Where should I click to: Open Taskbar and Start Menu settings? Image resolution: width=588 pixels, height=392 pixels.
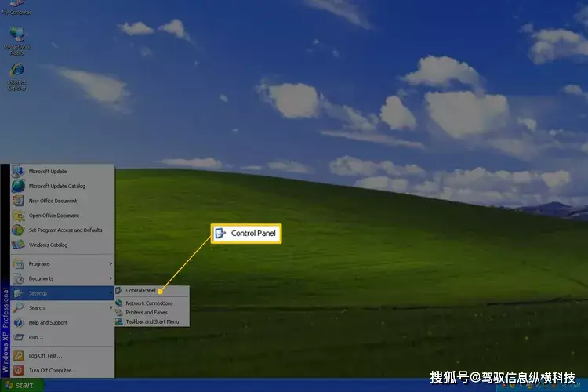[152, 321]
